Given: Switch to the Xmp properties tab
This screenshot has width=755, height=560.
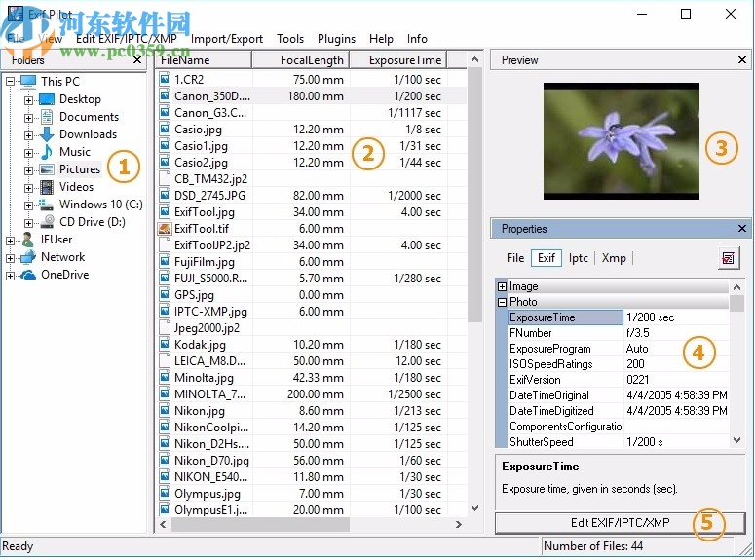Looking at the screenshot, I should coord(614,258).
